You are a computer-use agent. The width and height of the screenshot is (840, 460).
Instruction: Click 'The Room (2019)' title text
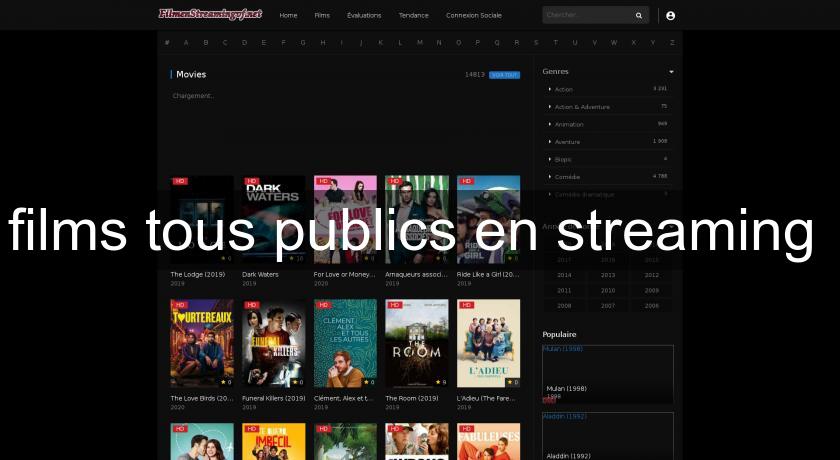412,398
